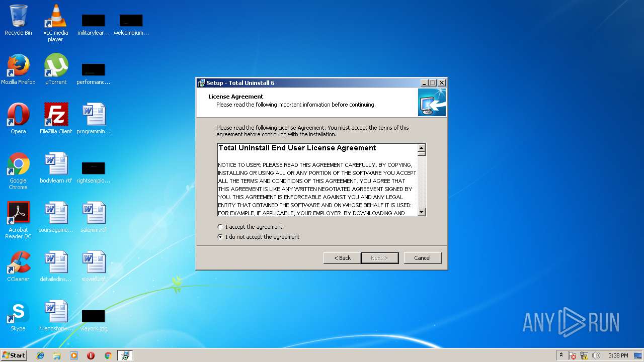Click the 'License Agreement' heading

coord(236,97)
